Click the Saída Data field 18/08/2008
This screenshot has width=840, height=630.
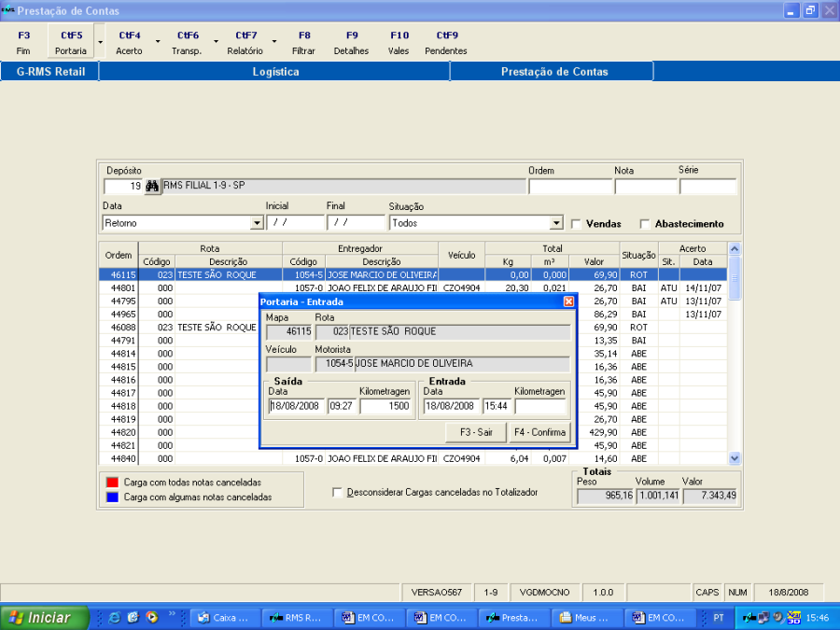[x=297, y=406]
